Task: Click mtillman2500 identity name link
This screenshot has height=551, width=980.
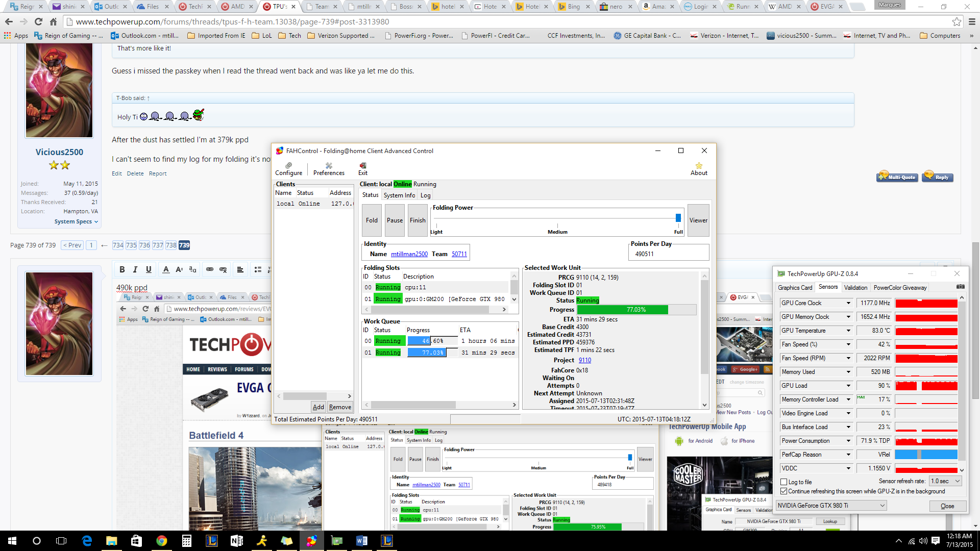Action: pos(409,254)
